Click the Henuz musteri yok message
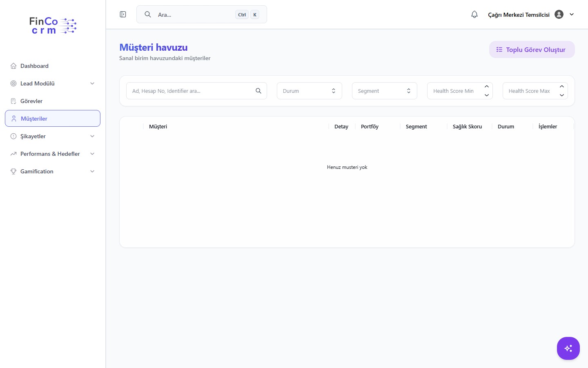588x368 pixels. tap(347, 167)
